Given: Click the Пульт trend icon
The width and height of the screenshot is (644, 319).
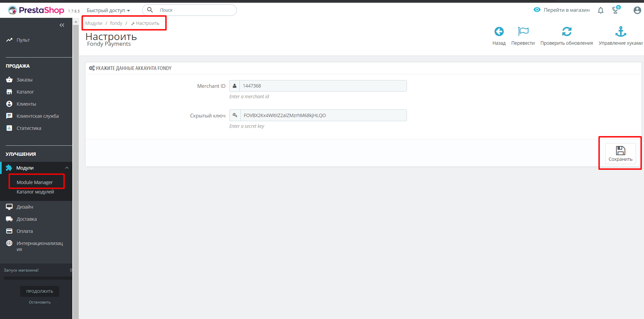Looking at the screenshot, I should pyautogui.click(x=9, y=40).
